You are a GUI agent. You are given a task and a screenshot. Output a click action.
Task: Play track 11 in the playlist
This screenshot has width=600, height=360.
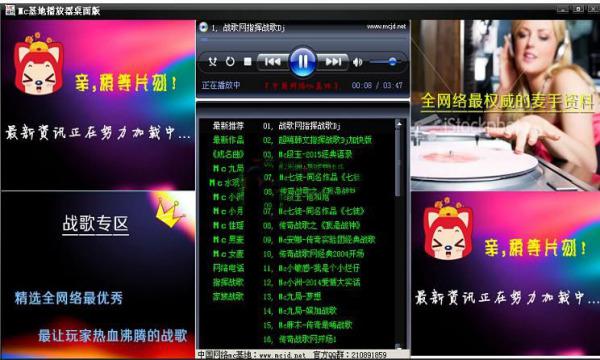pos(311,268)
